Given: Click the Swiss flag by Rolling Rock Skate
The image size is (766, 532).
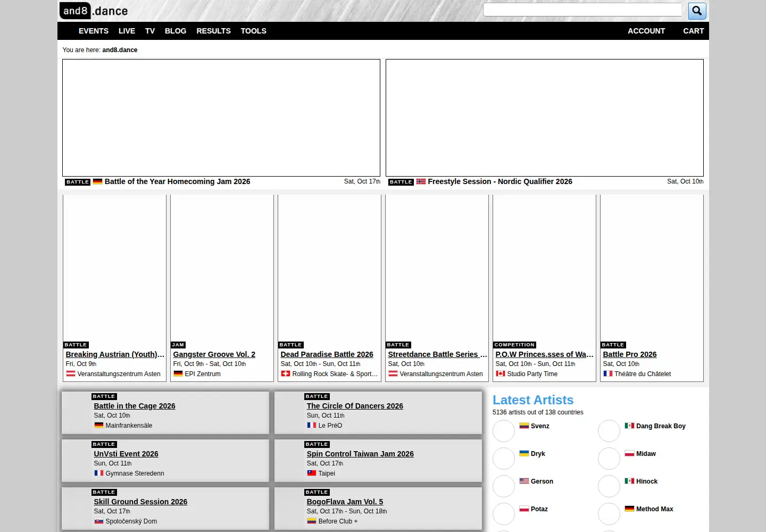Looking at the screenshot, I should pyautogui.click(x=285, y=373).
